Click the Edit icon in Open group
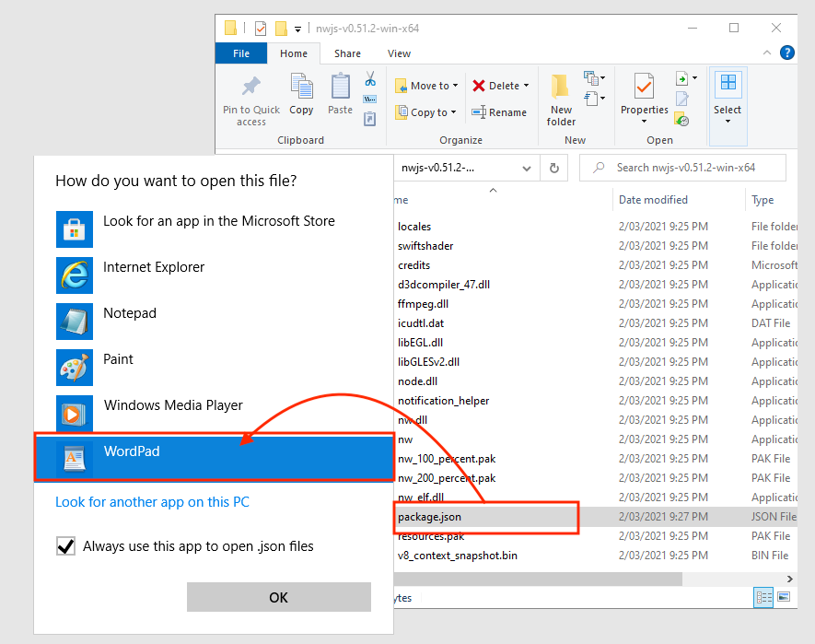 (x=682, y=99)
